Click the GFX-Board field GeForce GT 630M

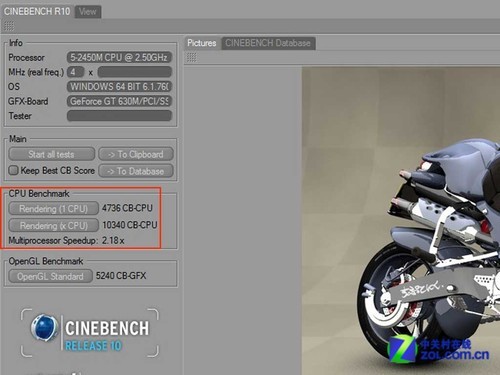(119, 101)
